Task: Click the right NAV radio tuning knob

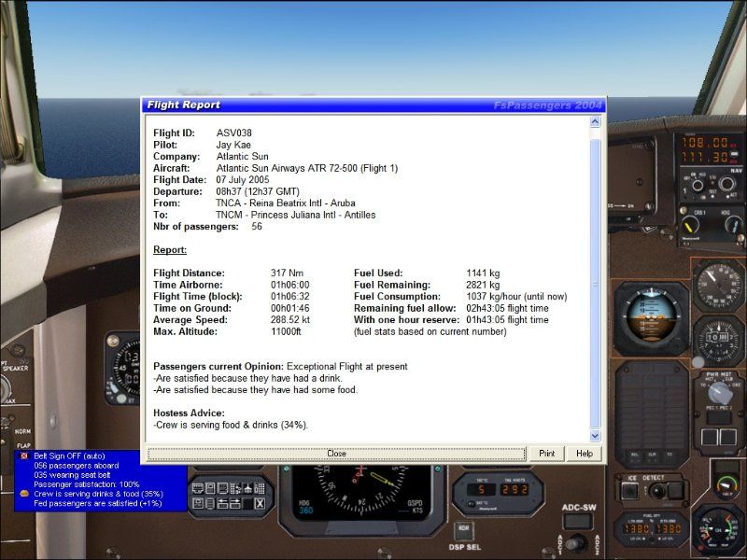Action: pos(727,183)
